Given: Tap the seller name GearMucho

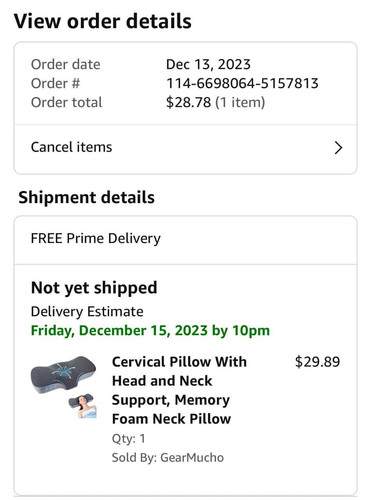Looking at the screenshot, I should click(192, 457).
